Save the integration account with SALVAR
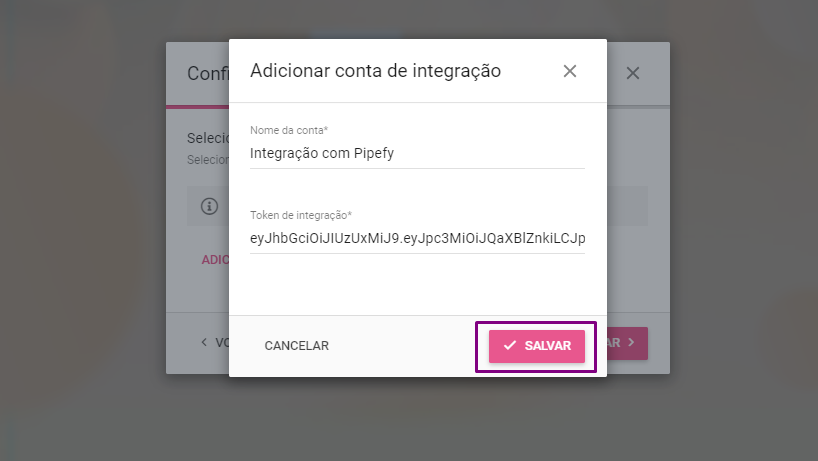Viewport: 818px width, 461px height. pyautogui.click(x=537, y=346)
